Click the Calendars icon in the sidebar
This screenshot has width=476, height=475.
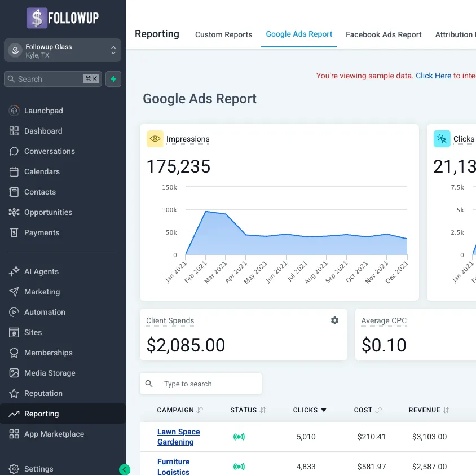pyautogui.click(x=14, y=171)
